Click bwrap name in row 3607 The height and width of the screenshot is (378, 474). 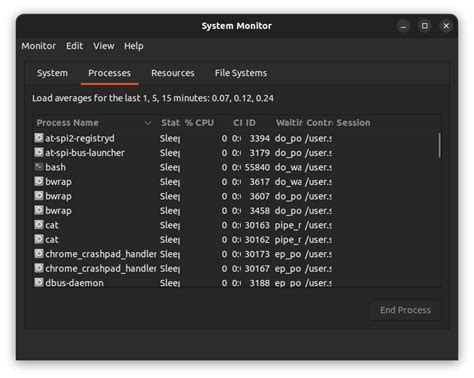click(x=58, y=196)
